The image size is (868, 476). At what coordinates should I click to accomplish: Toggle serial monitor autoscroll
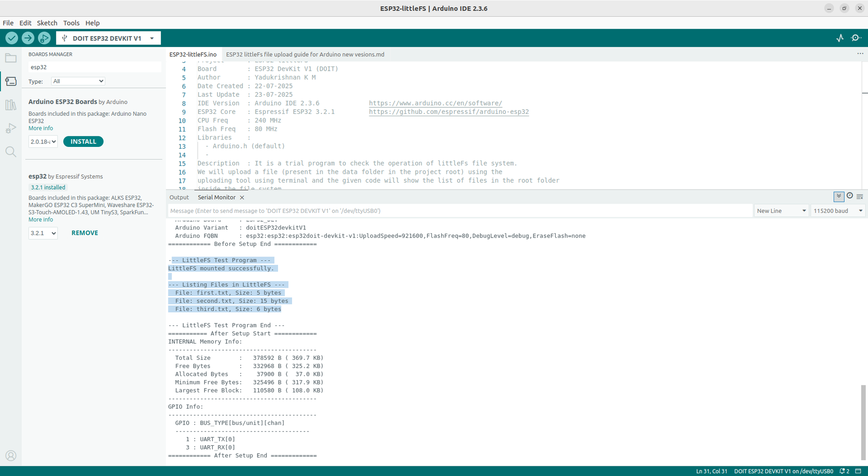tap(839, 196)
